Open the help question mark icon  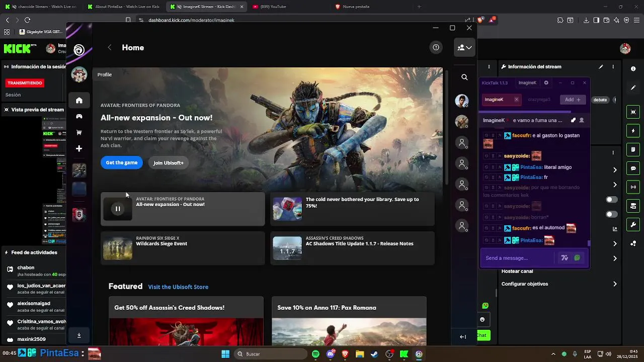(436, 47)
